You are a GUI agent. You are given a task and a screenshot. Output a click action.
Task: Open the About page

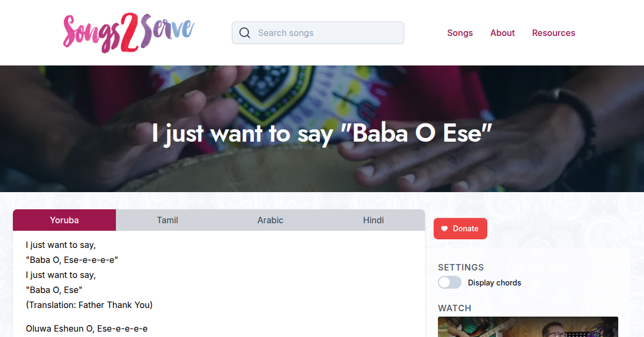click(502, 33)
